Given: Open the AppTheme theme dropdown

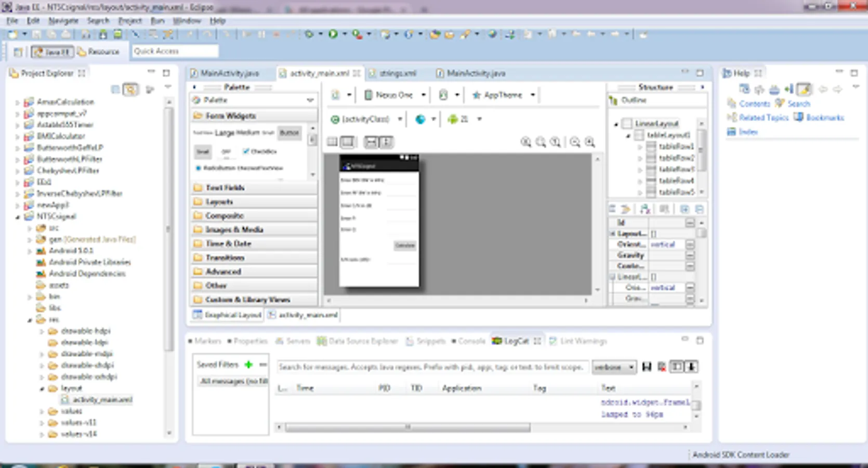Looking at the screenshot, I should point(503,95).
